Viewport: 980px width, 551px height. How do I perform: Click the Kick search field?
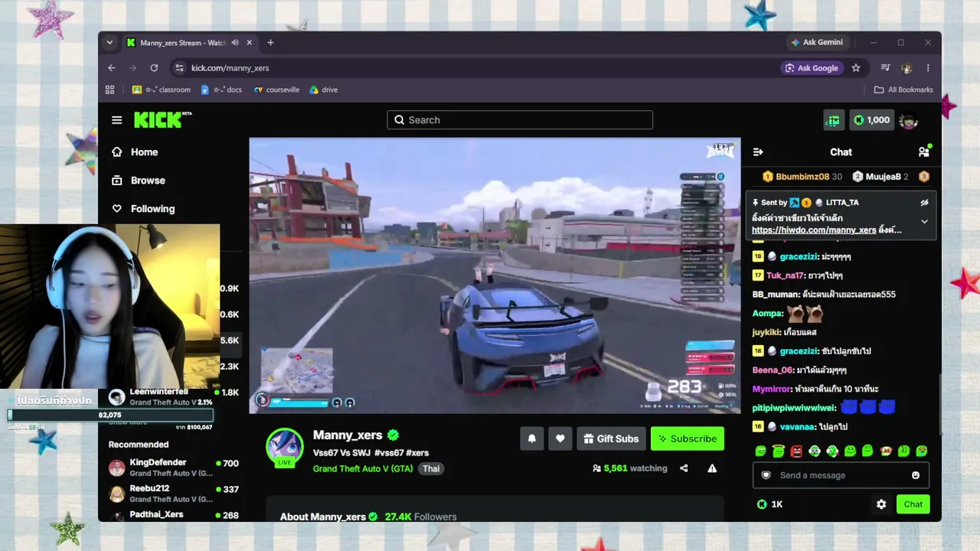(520, 120)
